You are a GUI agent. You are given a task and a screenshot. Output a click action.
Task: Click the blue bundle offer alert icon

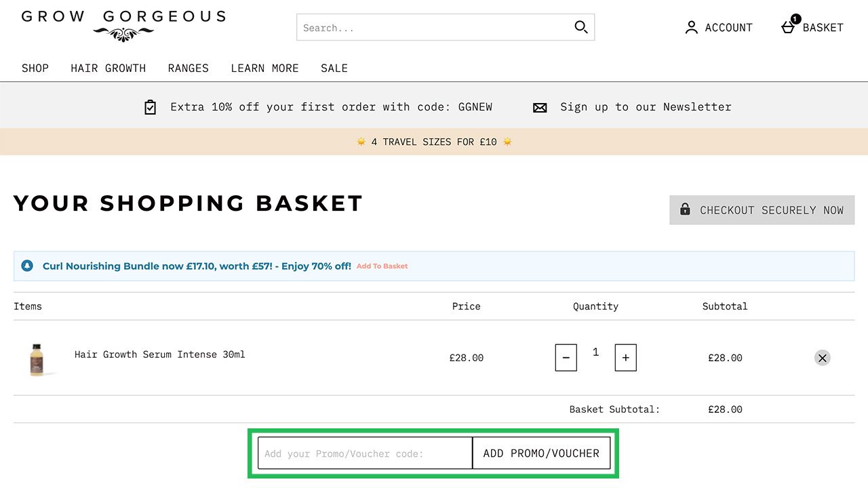click(27, 266)
